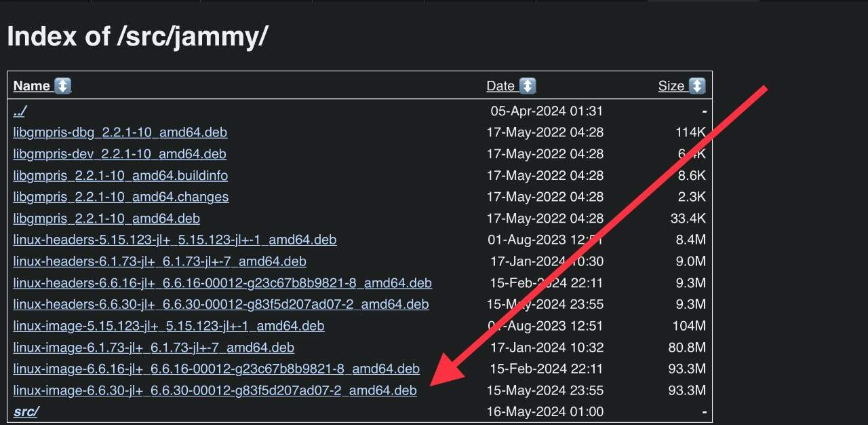
Task: Click the sort icon beside Date
Action: (x=528, y=86)
